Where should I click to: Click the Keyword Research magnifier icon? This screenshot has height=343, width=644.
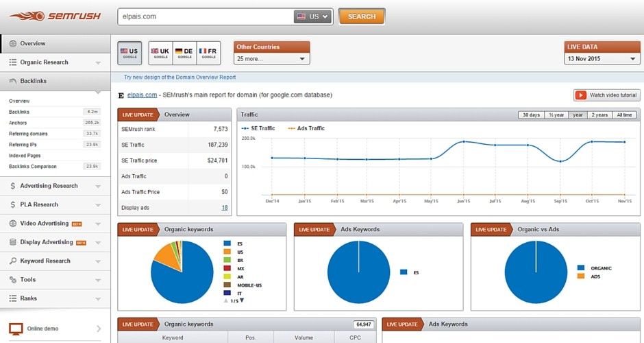[x=13, y=261]
